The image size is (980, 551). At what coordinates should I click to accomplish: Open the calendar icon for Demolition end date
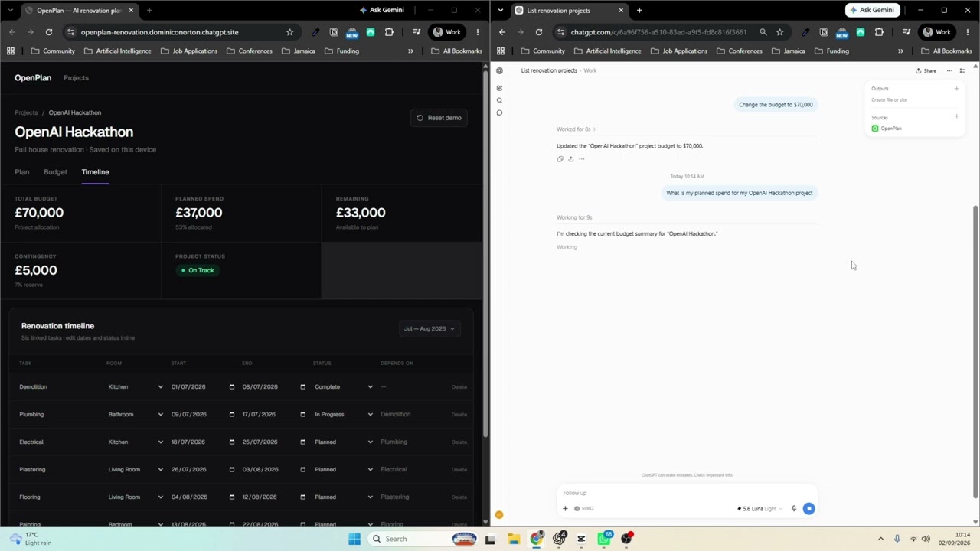click(x=302, y=387)
